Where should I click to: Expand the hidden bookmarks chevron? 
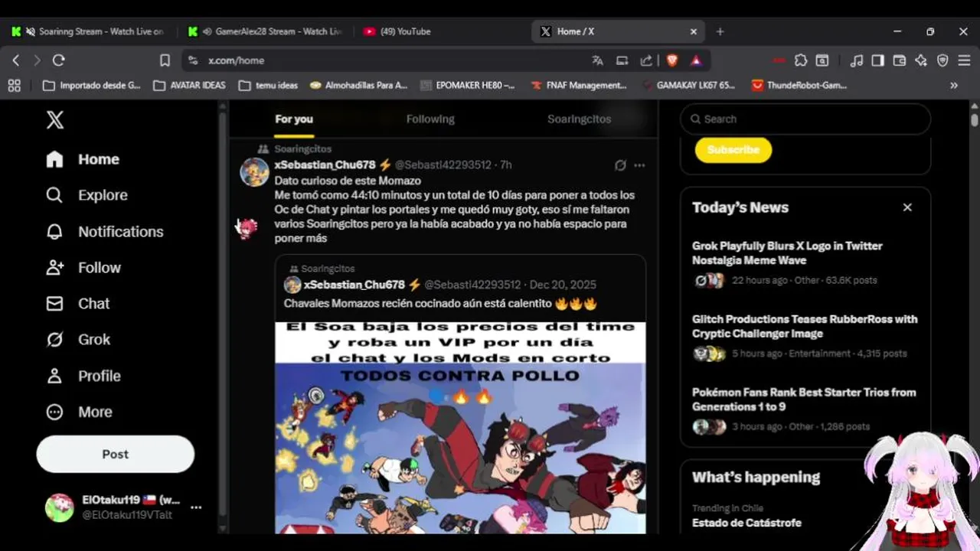point(954,86)
